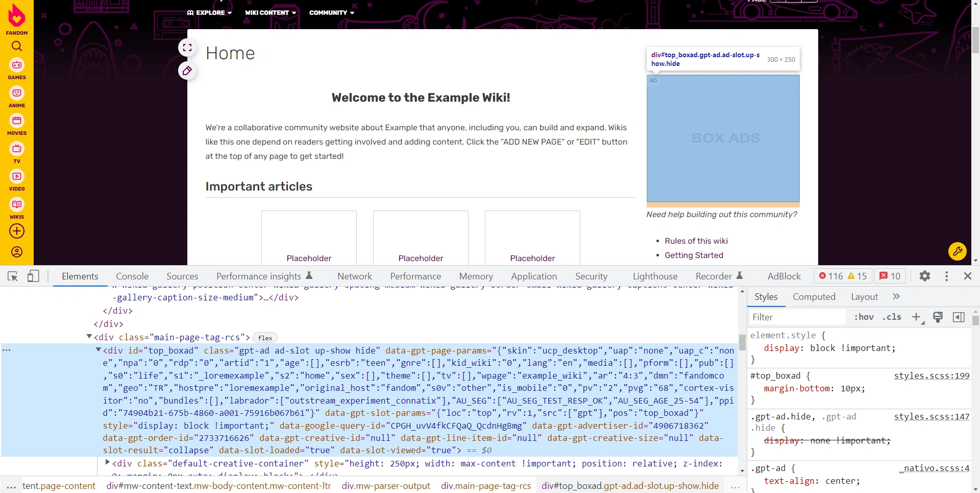980x493 pixels.
Task: Click the fullscreen expand content icon
Action: click(187, 48)
